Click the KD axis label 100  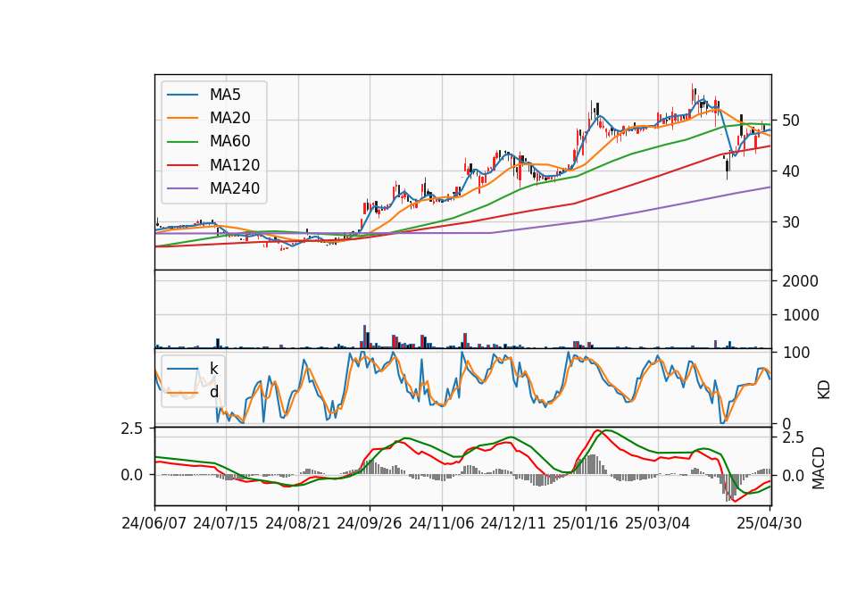[795, 353]
